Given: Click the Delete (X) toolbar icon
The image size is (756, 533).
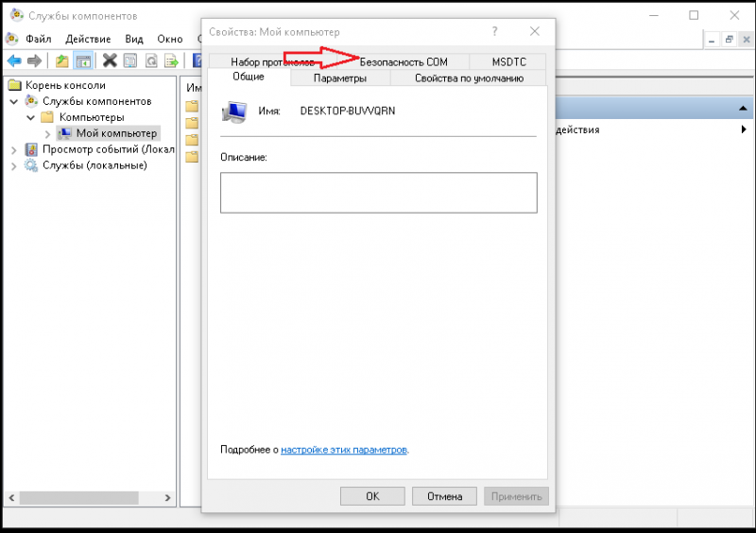Looking at the screenshot, I should click(110, 60).
